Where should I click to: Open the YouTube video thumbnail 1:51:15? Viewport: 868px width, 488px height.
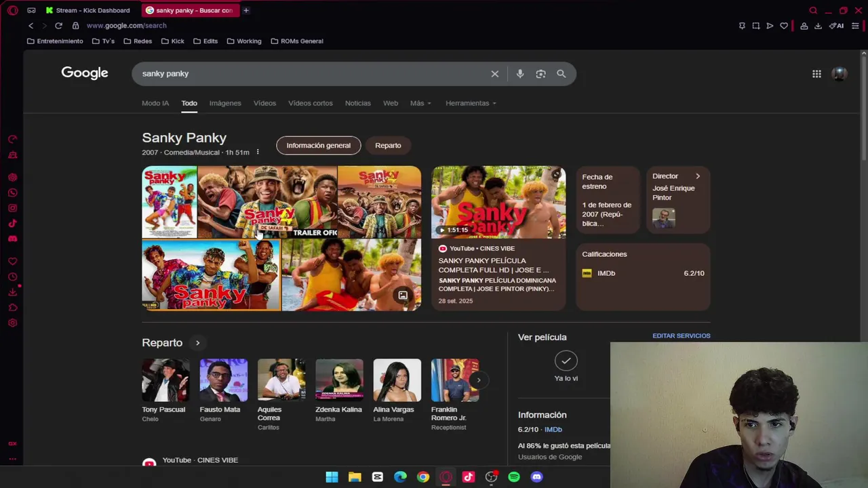point(498,202)
